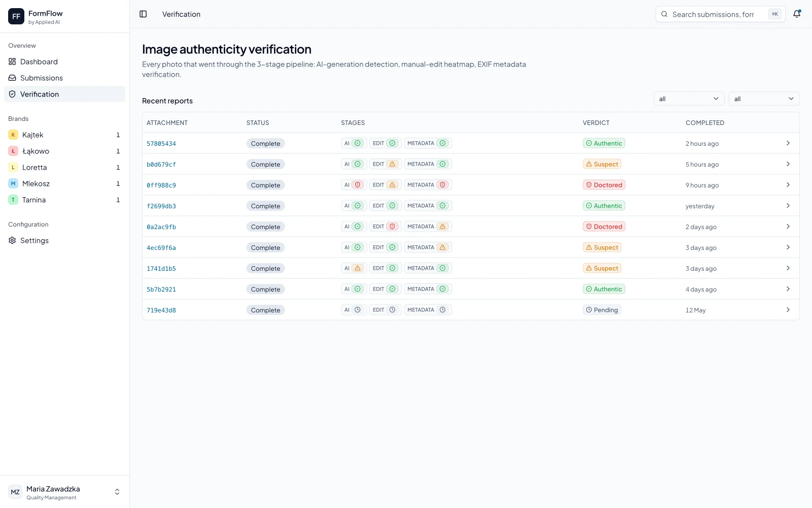Click the VERDICT column header
Image resolution: width=812 pixels, height=508 pixels.
pos(596,122)
